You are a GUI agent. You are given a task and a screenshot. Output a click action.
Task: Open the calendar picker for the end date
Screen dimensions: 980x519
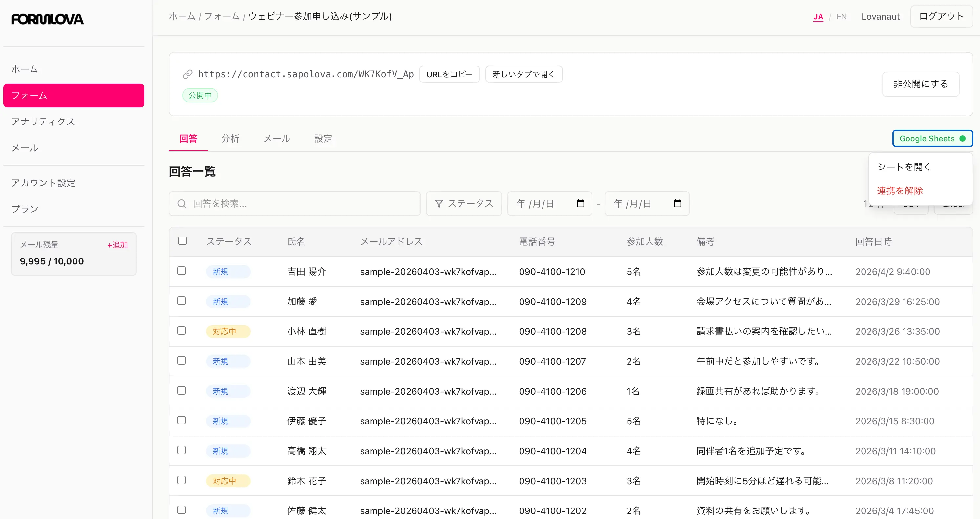click(x=677, y=203)
